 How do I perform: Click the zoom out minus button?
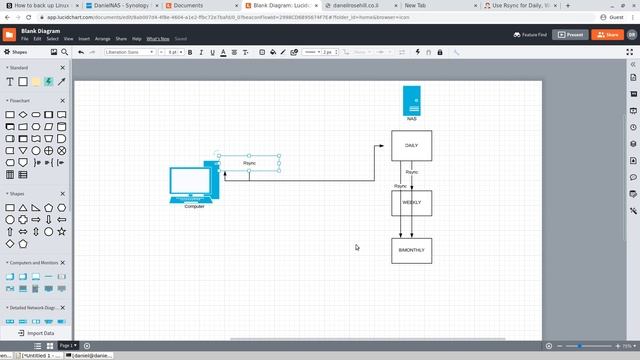(x=560, y=346)
